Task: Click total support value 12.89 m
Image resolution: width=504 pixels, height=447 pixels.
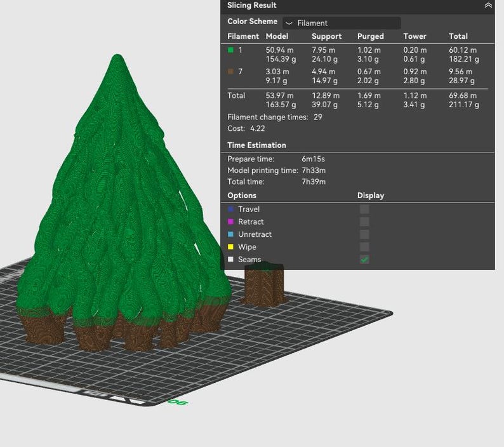Action: point(325,96)
